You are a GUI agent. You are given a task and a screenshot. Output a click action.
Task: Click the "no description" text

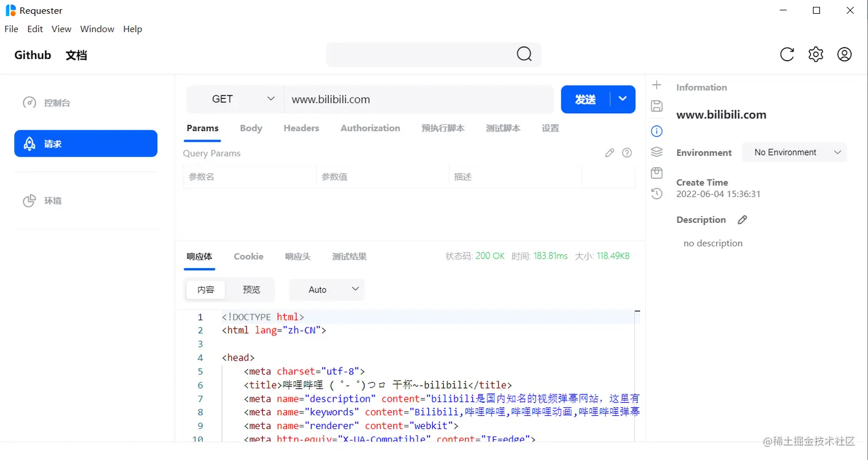coord(713,243)
